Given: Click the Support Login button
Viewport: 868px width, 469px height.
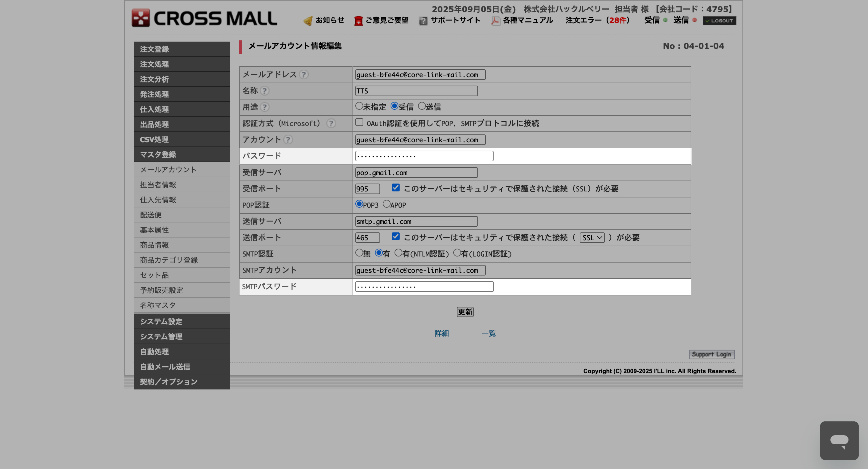Looking at the screenshot, I should 712,354.
